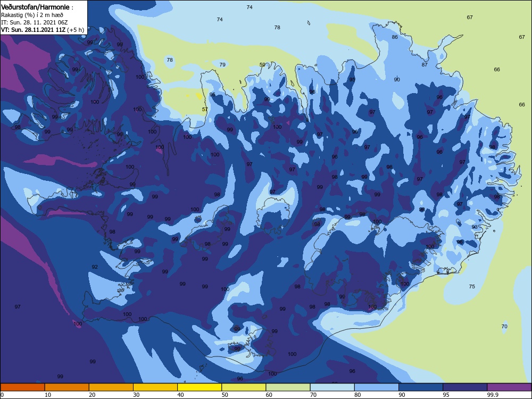Viewport: 532px width, 399px height.
Task: Click the '60' color scale label
Action: coord(269,395)
